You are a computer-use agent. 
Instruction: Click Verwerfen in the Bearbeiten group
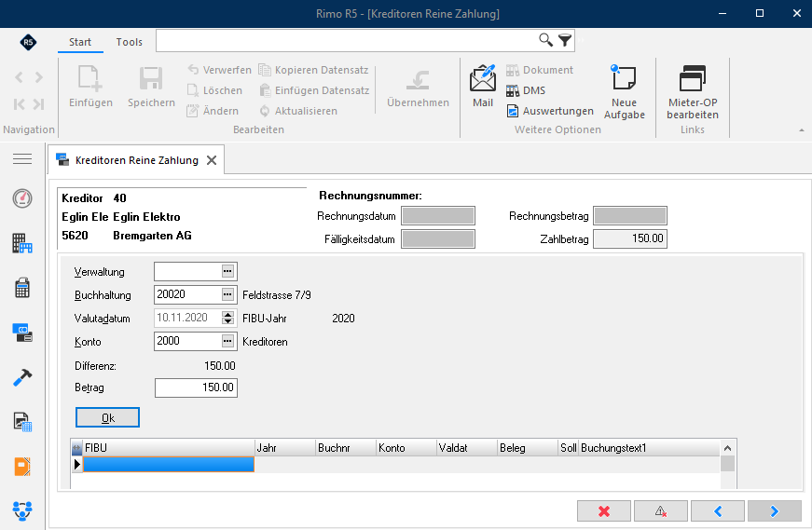[x=220, y=70]
